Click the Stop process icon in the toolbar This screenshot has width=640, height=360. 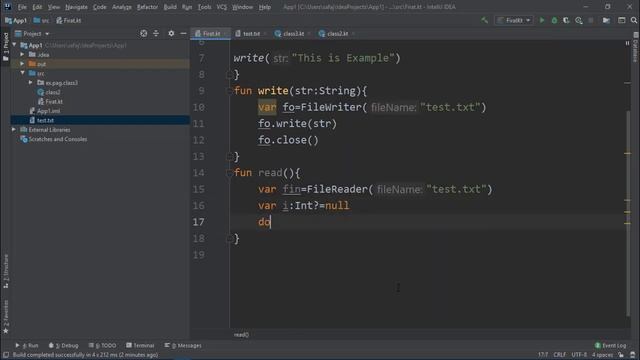pos(591,20)
